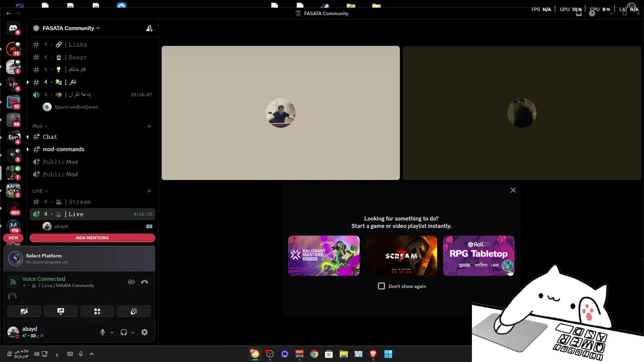644x362 pixels.
Task: Open the Boost text channel
Action: coord(92,57)
